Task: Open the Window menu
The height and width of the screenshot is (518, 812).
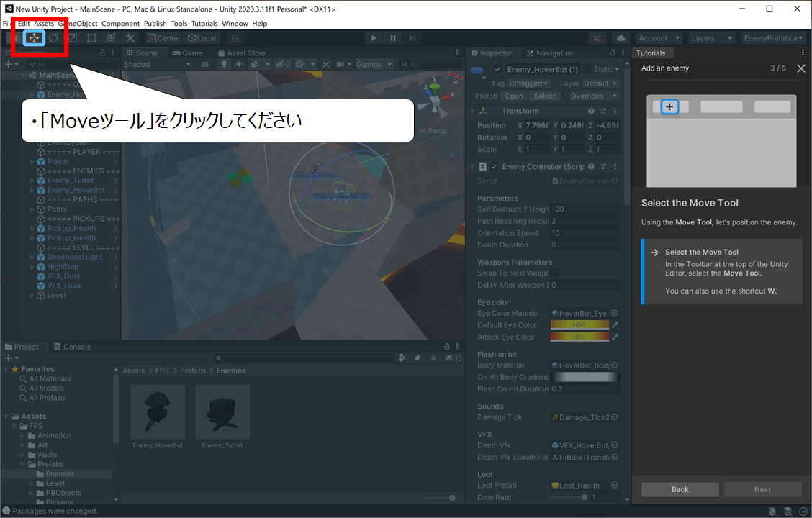Action: click(x=235, y=23)
